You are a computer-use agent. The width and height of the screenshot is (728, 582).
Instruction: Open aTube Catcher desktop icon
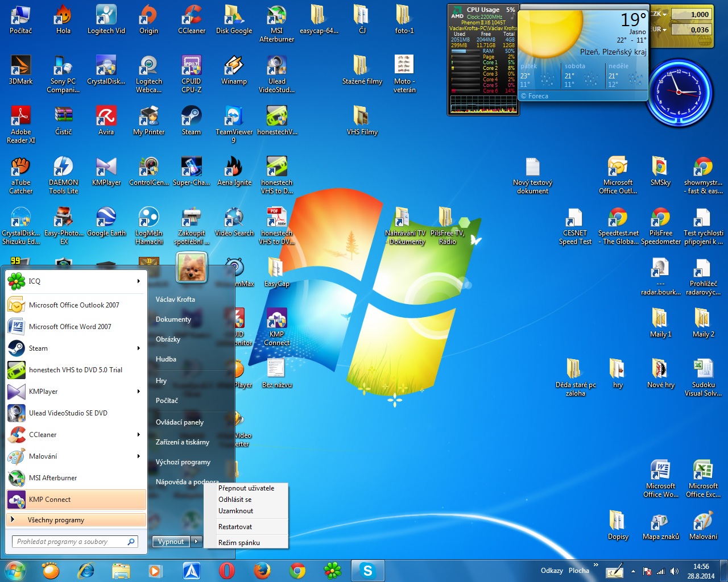coord(20,175)
